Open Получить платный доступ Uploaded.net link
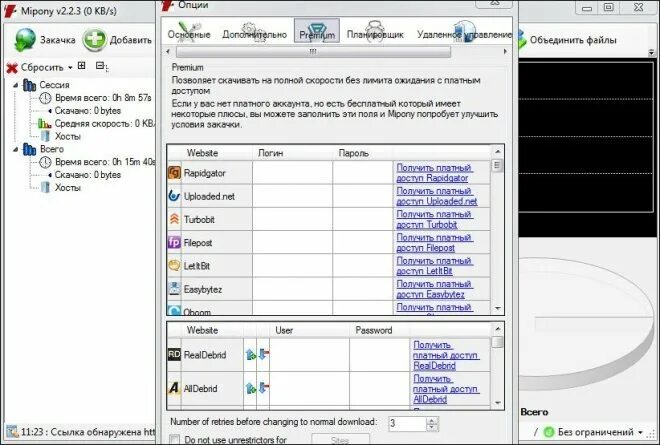The image size is (660, 445). pyautogui.click(x=436, y=196)
